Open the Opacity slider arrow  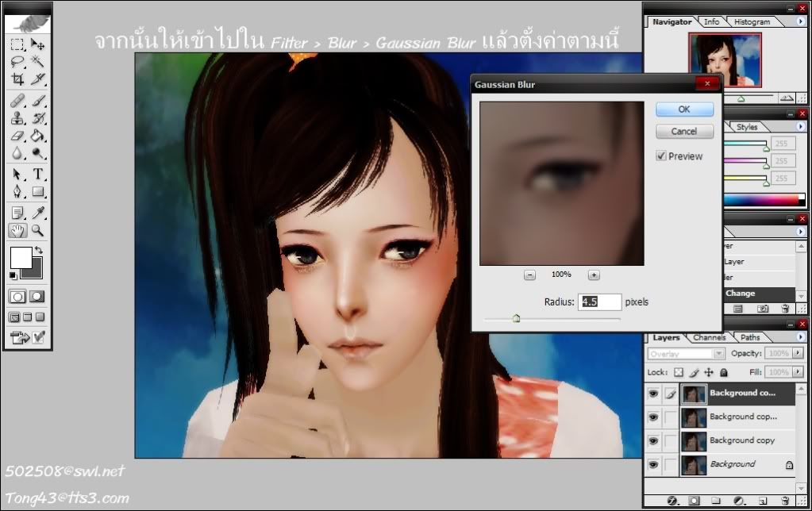pos(798,353)
